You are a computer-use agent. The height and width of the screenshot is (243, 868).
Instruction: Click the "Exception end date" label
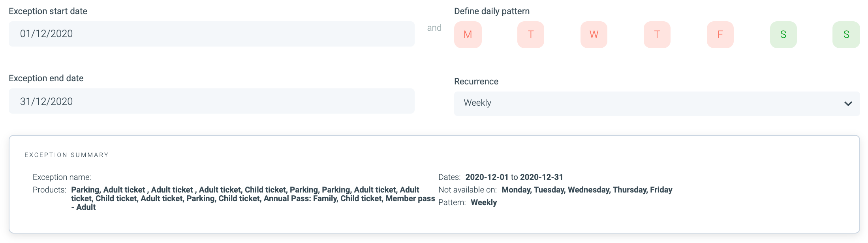46,79
